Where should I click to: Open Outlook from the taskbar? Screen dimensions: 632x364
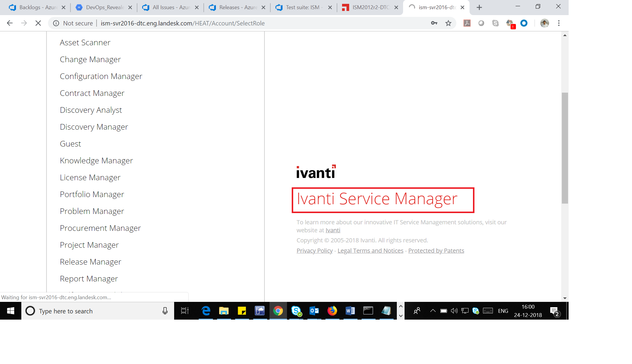(314, 311)
